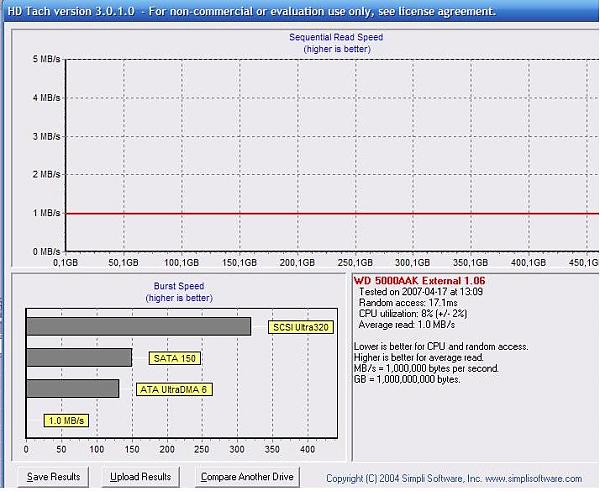Click the Tested on 2007-04-17 line
The height and width of the screenshot is (492, 600).
pyautogui.click(x=421, y=292)
